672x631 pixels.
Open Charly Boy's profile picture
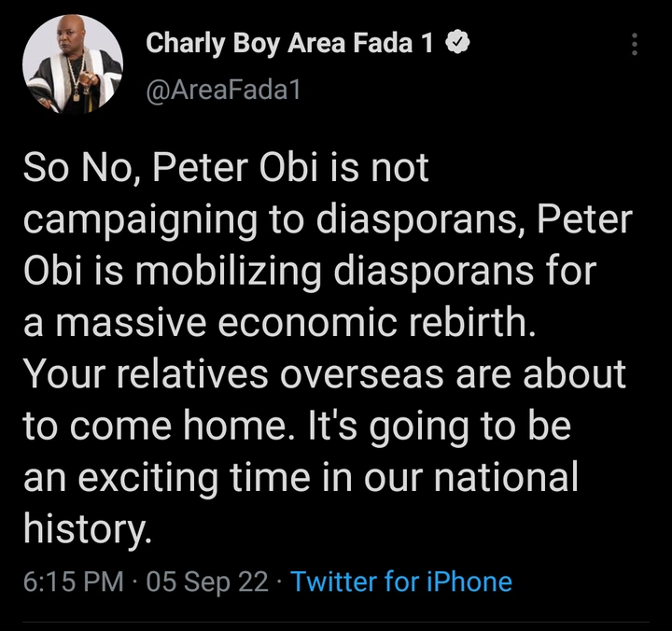(x=72, y=63)
